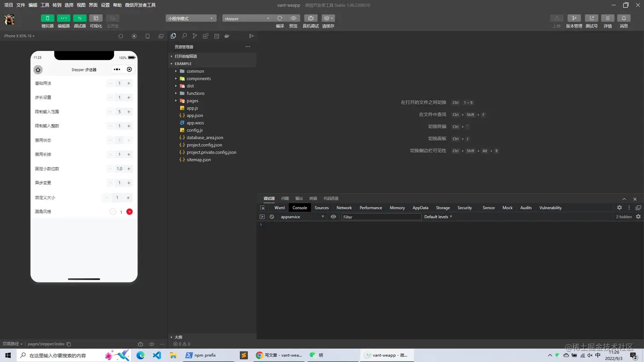The width and height of the screenshot is (644, 362).
Task: Toggle the console live expression eye
Action: coord(333,217)
